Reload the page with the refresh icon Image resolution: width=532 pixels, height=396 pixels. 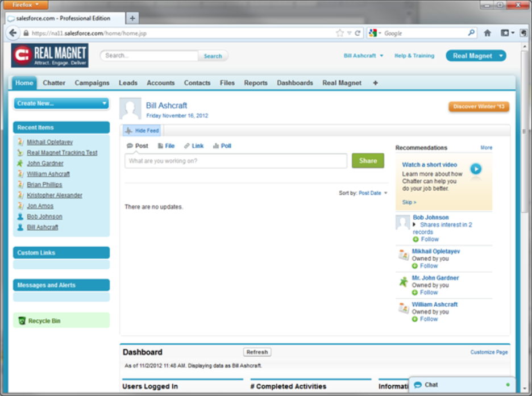358,33
